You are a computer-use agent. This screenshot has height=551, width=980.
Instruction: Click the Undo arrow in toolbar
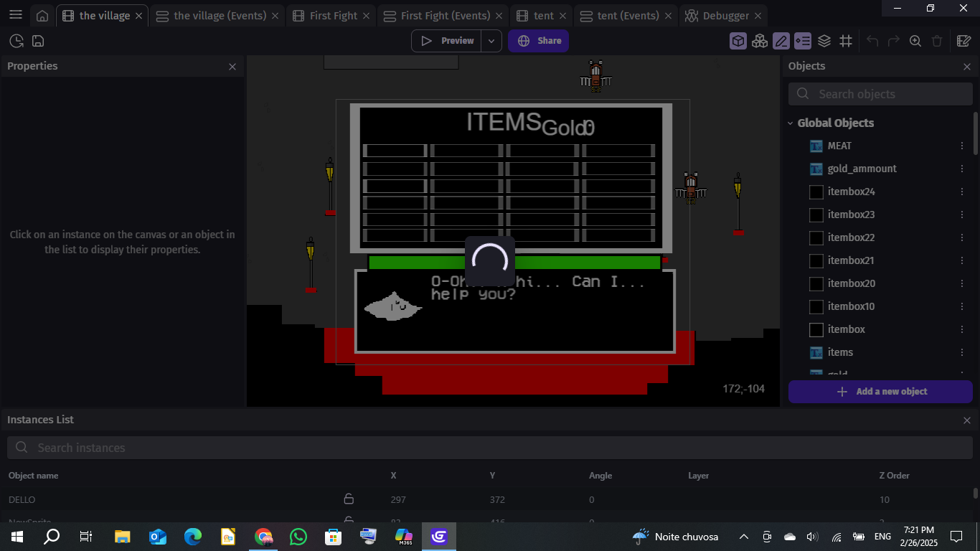pyautogui.click(x=872, y=41)
